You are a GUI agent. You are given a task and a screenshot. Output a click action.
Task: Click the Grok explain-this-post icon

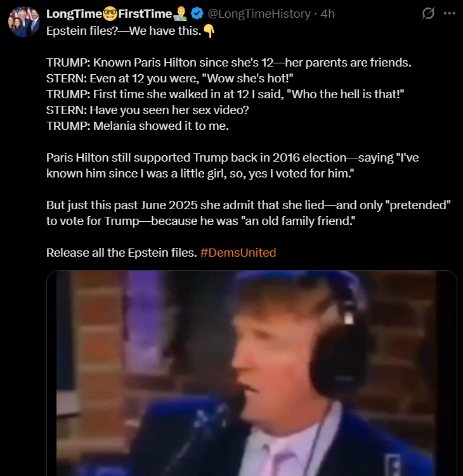coord(428,13)
